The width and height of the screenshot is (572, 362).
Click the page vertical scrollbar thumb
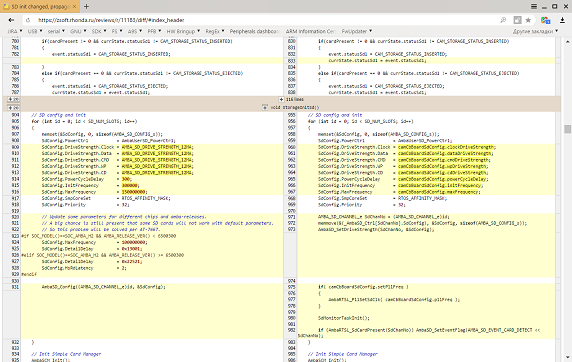(x=567, y=129)
